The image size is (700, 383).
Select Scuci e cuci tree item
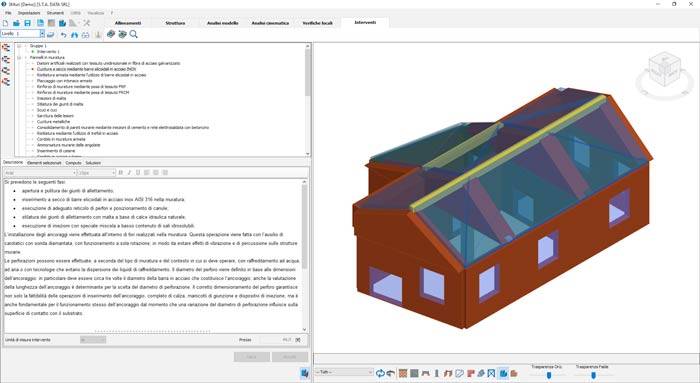coord(47,110)
